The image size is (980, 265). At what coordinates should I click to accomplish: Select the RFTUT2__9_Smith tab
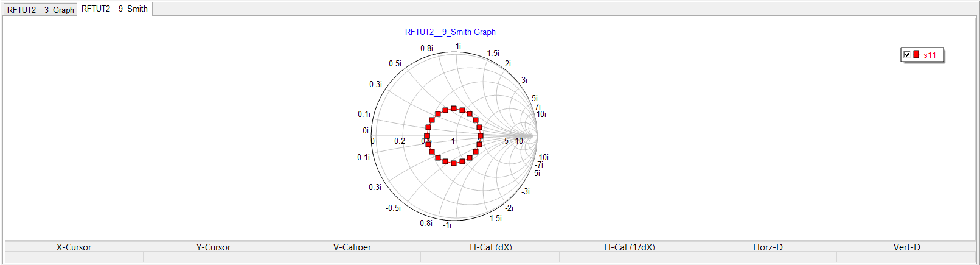coord(114,9)
